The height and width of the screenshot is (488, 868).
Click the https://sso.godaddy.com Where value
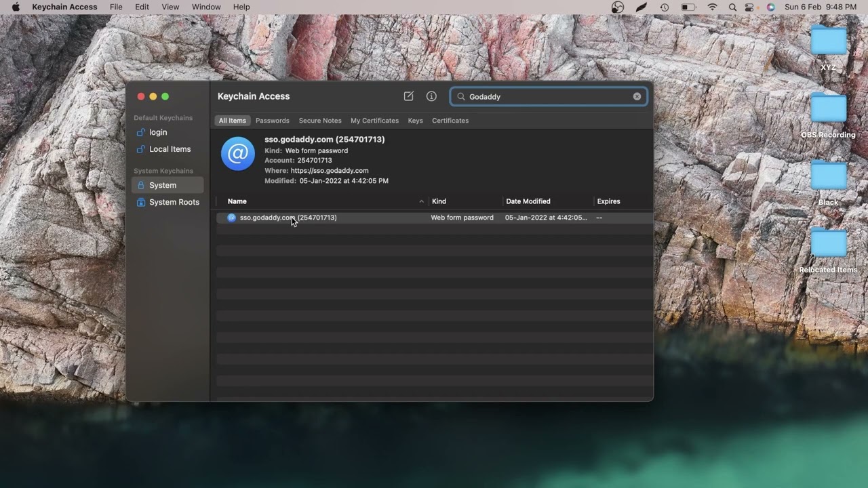(x=330, y=171)
